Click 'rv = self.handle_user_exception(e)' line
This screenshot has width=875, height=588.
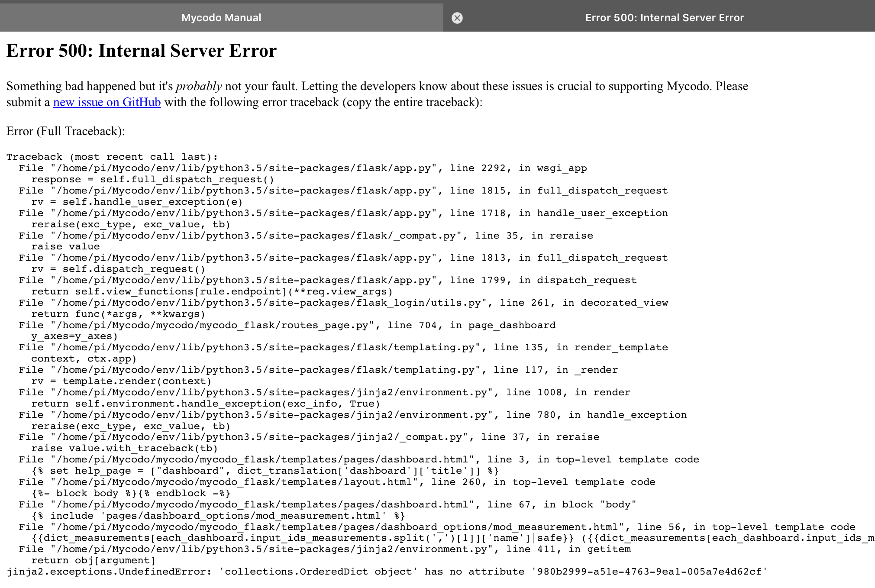(137, 202)
